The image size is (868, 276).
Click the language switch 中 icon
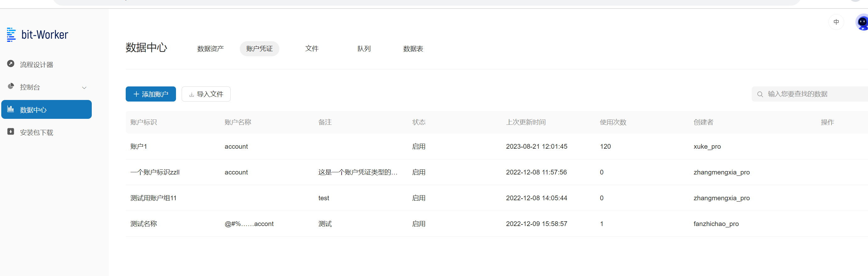coord(836,22)
